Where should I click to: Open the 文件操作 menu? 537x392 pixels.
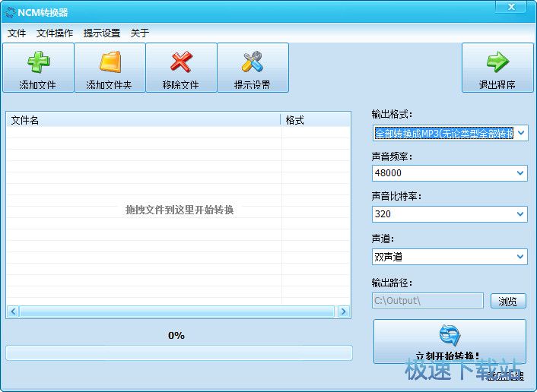pyautogui.click(x=55, y=33)
